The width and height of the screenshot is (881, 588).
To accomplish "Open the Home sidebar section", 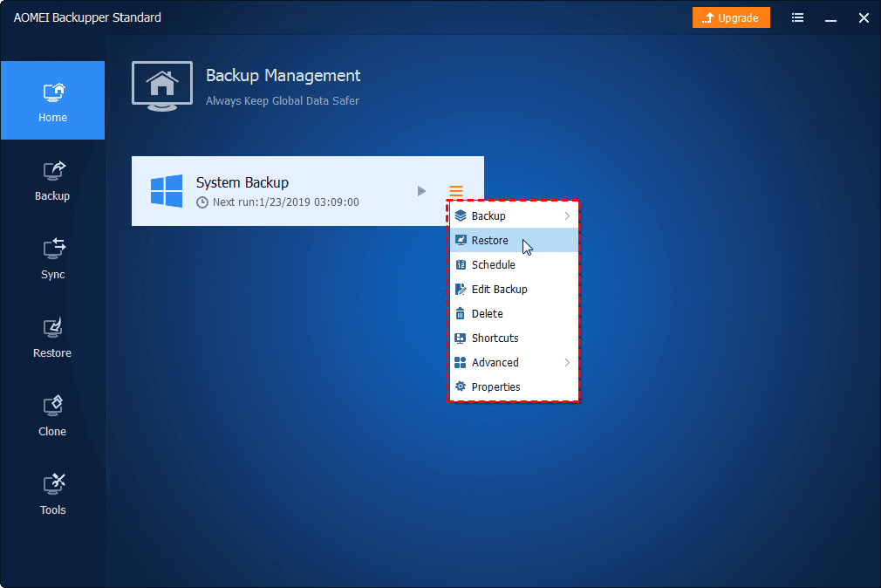I will pos(52,101).
